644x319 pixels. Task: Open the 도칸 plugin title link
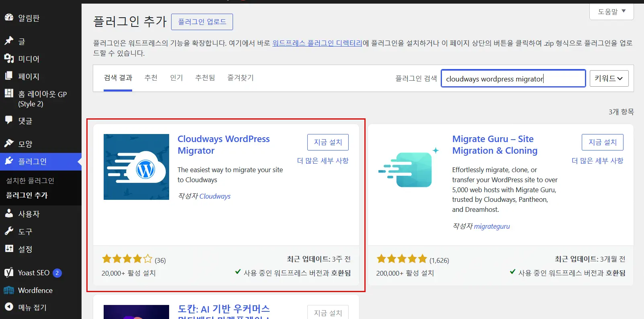[x=224, y=311]
